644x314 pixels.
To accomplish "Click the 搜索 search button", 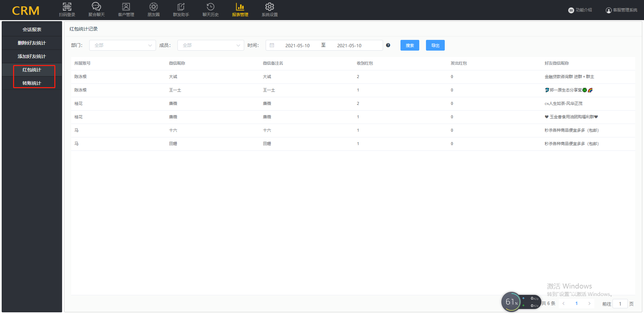I will tap(410, 45).
